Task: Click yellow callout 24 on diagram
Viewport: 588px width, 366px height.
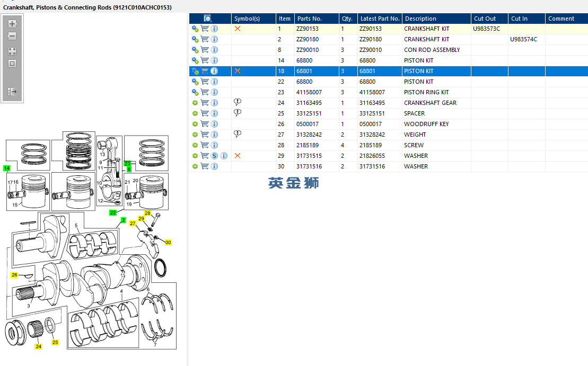Action: coord(38,346)
